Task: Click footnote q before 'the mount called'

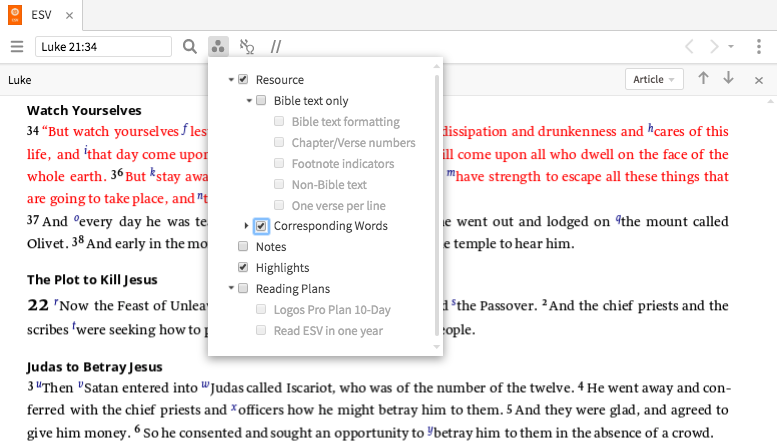Action: pos(618,219)
